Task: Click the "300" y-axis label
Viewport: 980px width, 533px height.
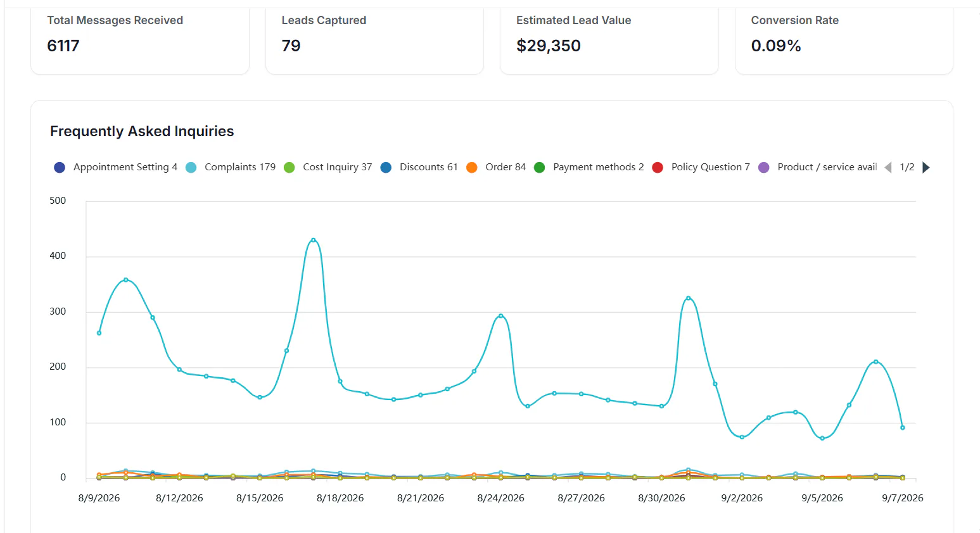Action: tap(58, 311)
